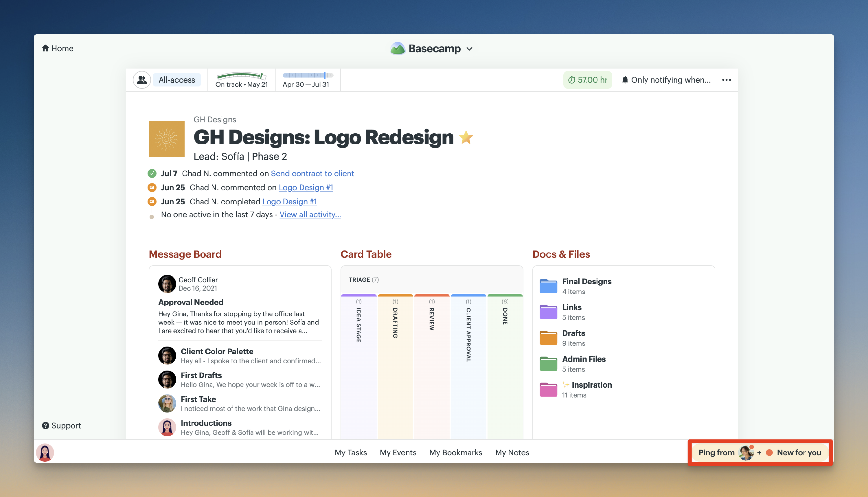Expand the chevron next to Basecamp

tap(470, 49)
